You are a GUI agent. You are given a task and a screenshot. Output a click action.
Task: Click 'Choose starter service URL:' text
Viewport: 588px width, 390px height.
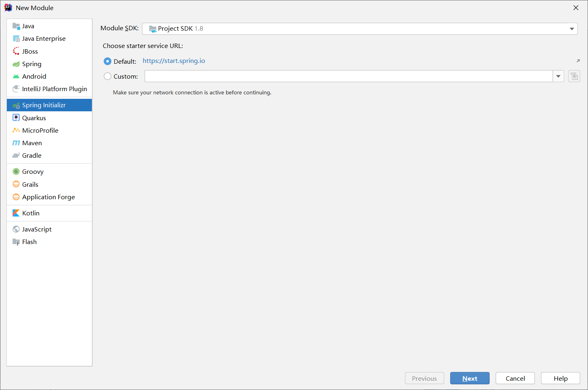[x=143, y=46]
